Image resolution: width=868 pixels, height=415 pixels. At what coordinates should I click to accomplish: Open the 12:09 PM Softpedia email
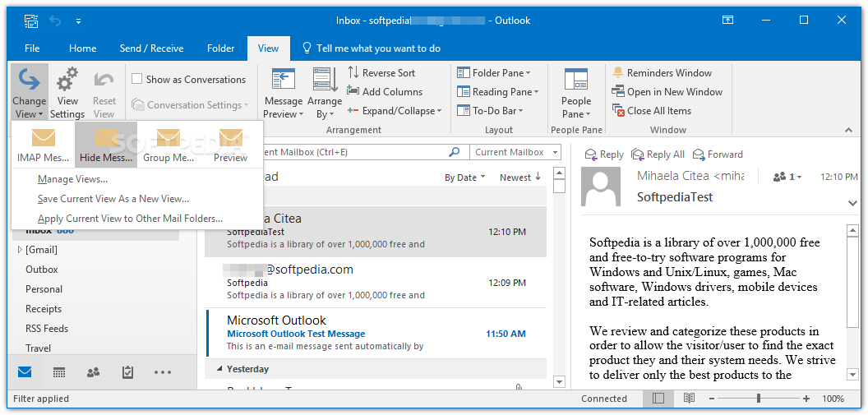[376, 283]
